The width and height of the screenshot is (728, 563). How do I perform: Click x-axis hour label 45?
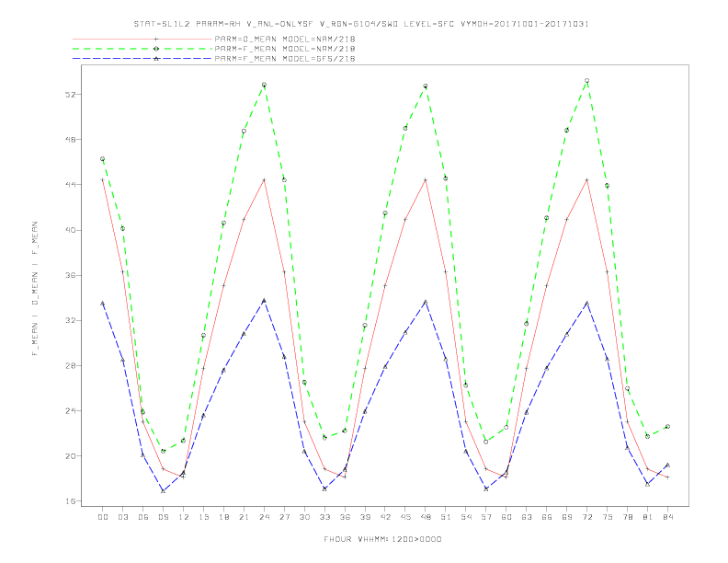405,517
